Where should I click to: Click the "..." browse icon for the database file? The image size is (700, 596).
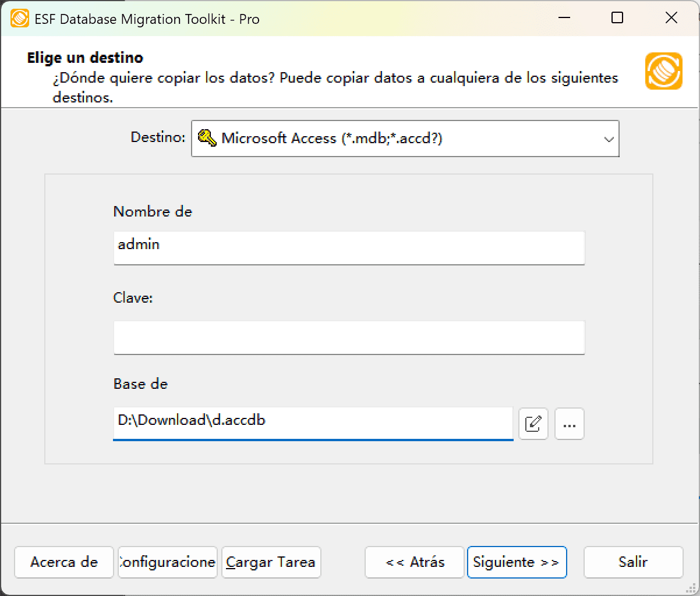569,424
